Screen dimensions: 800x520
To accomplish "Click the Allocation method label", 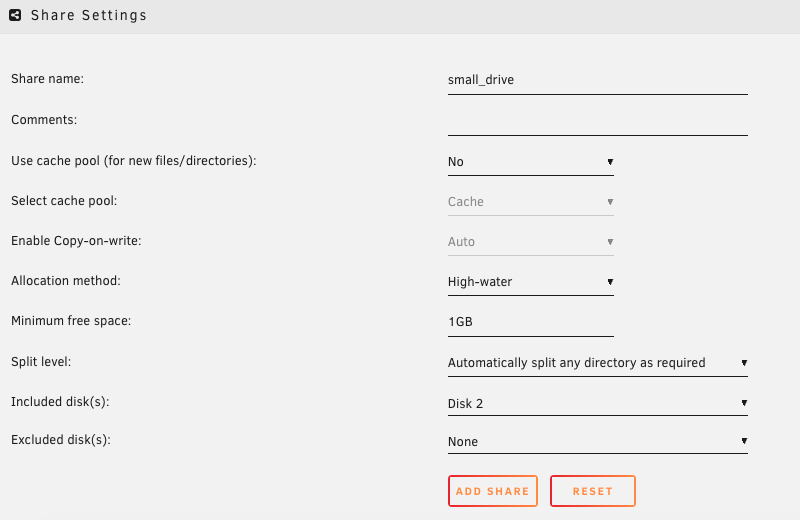I will [66, 281].
